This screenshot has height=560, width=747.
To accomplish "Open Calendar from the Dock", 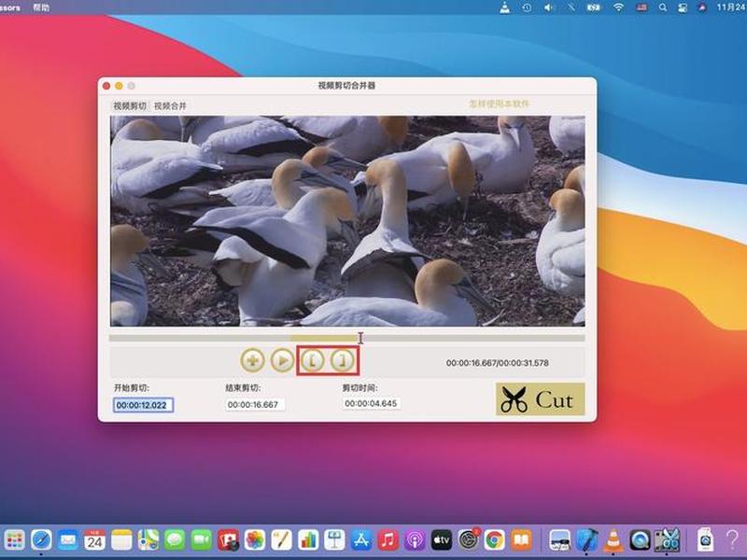I will (x=94, y=540).
